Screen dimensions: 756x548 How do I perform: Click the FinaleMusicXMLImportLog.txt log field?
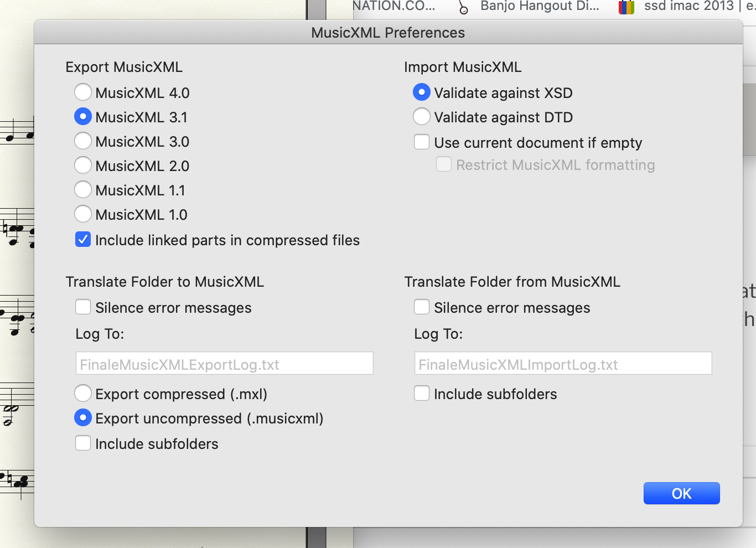tap(563, 364)
